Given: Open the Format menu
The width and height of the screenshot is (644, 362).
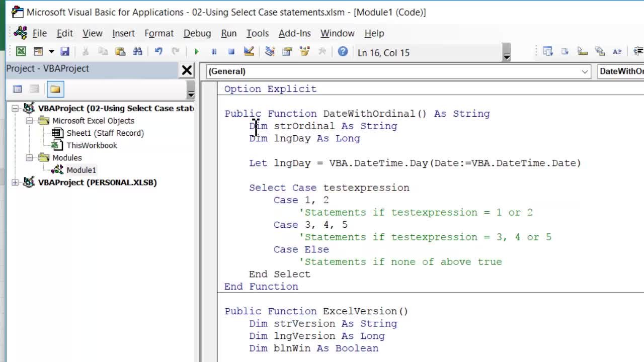Looking at the screenshot, I should click(x=159, y=33).
